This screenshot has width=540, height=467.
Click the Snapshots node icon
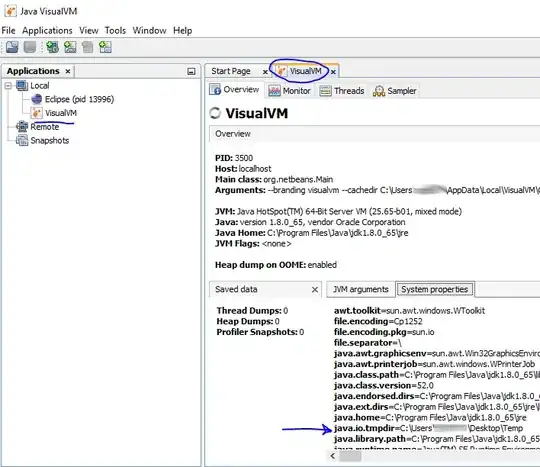tap(22, 141)
